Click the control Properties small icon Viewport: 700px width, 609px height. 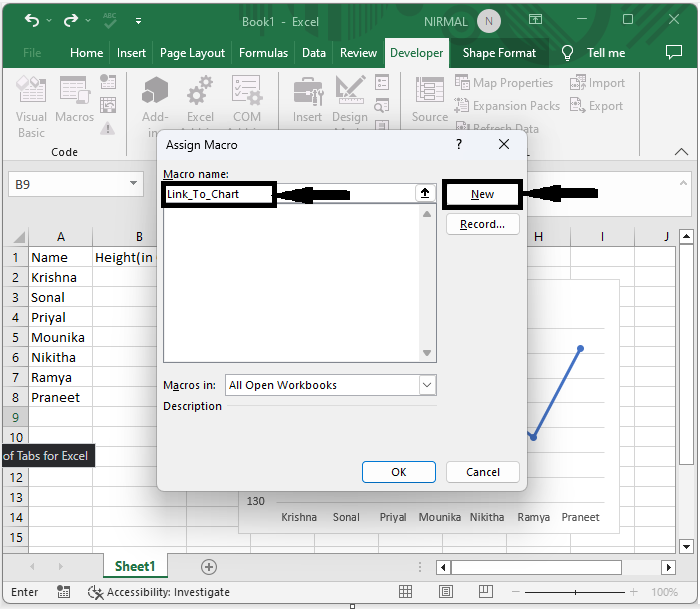[382, 82]
